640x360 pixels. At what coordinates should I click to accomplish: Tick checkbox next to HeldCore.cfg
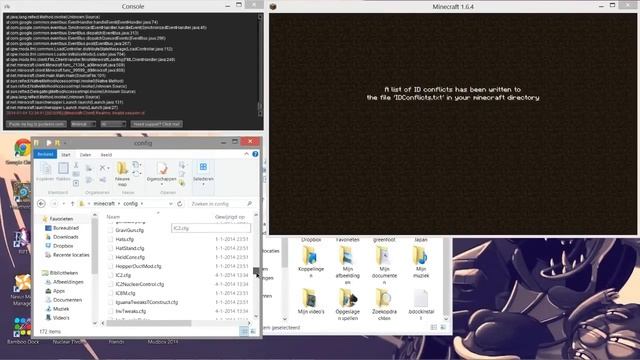tap(110, 257)
